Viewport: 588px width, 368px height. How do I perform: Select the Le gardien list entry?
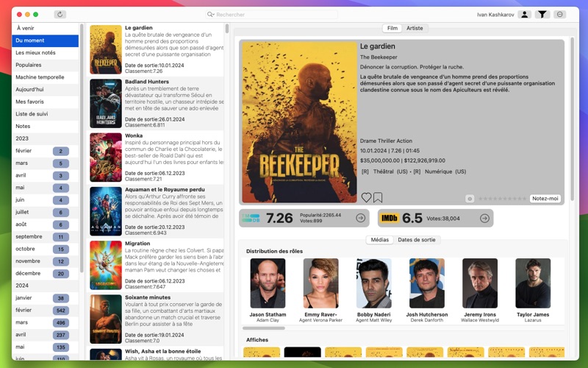[155, 49]
